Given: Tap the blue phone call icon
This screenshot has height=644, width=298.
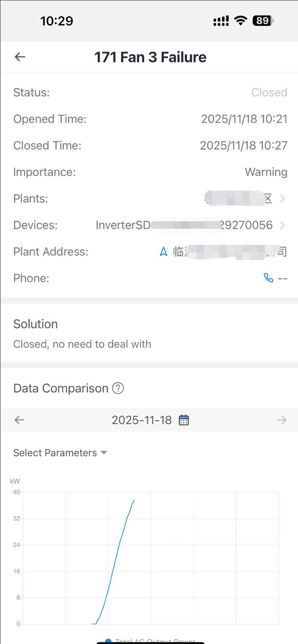Looking at the screenshot, I should 268,278.
